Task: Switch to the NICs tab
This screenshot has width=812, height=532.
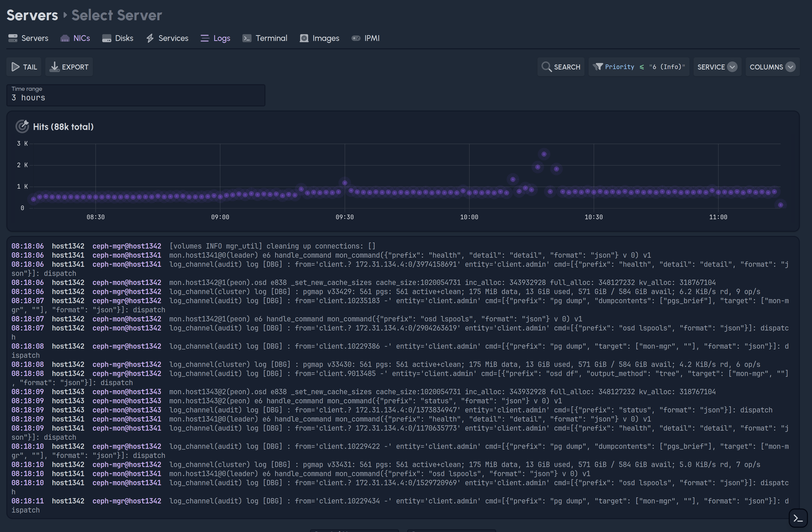Action: click(75, 38)
